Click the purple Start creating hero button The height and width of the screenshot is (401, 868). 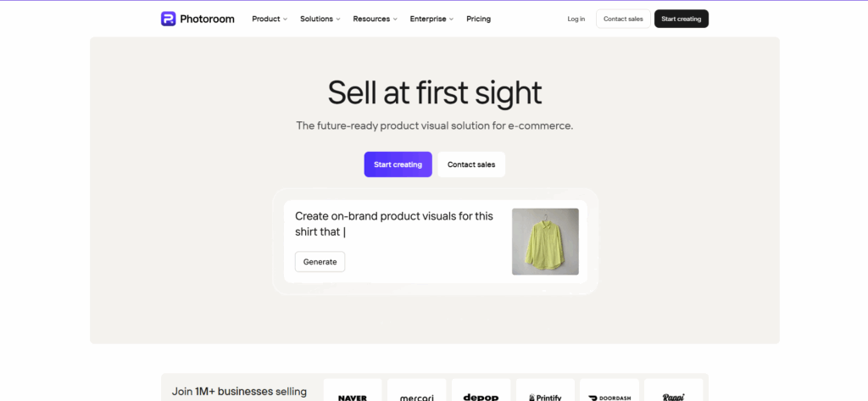point(398,164)
